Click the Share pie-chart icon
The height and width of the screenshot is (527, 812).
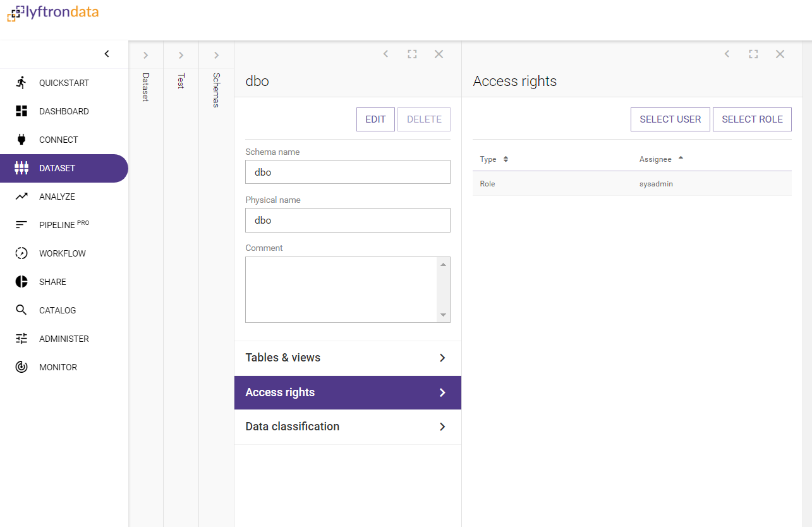pos(21,282)
